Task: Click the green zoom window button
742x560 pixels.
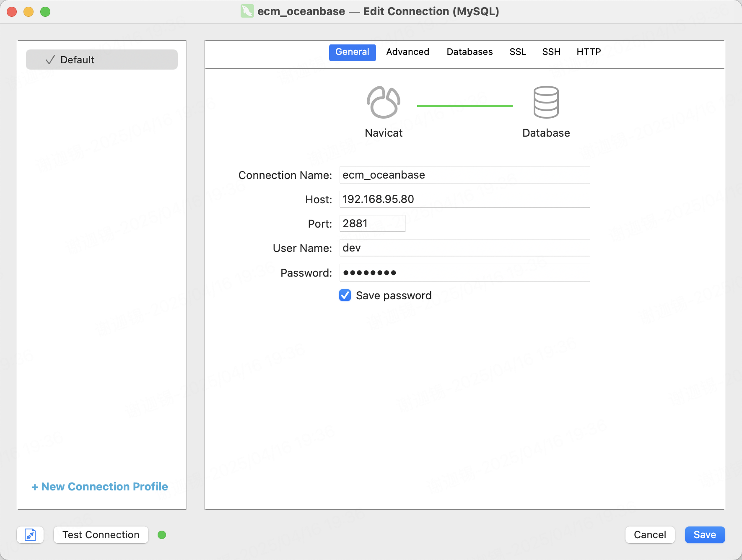Action: 45,12
